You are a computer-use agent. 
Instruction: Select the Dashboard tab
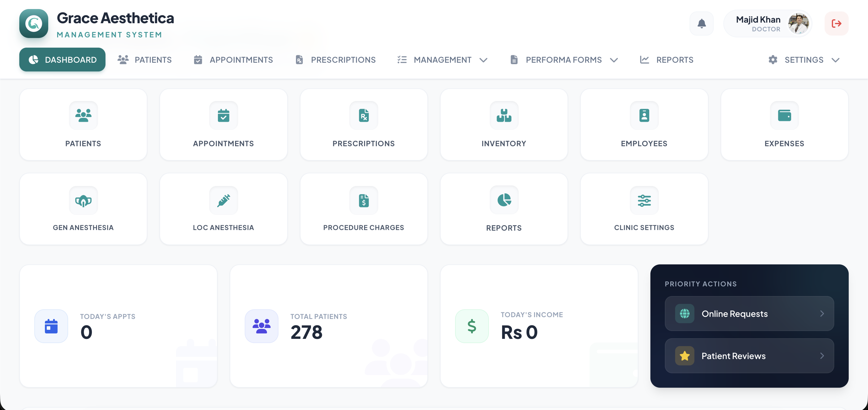pos(62,60)
